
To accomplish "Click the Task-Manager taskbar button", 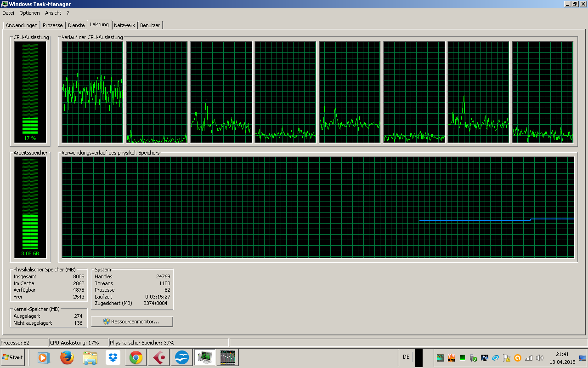I will coord(205,357).
